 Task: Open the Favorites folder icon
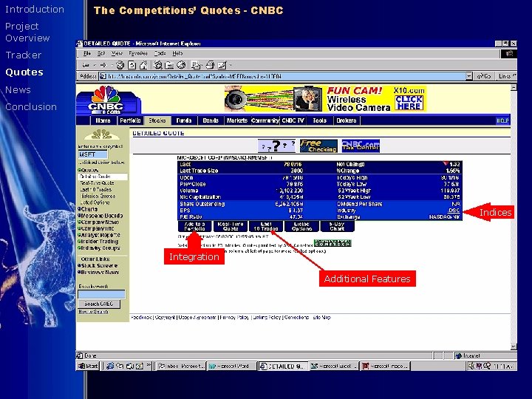[x=169, y=65]
